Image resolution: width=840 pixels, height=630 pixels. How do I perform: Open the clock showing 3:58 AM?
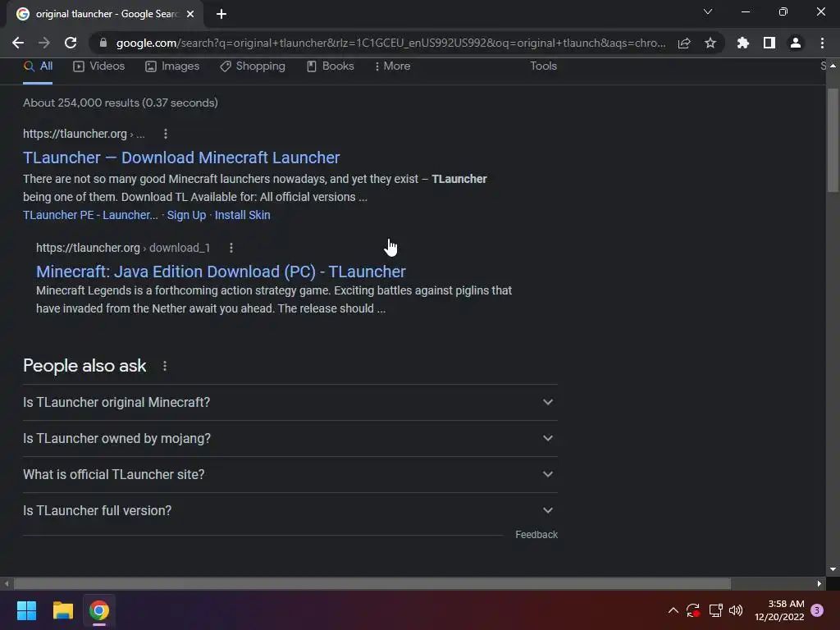coord(779,610)
